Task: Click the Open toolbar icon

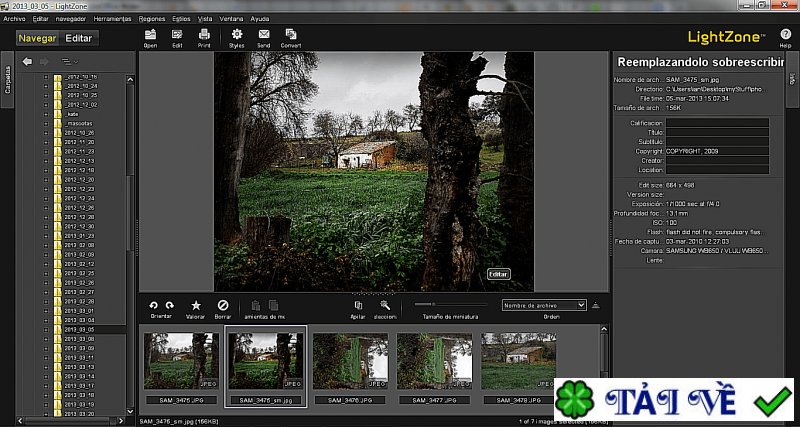Action: click(x=150, y=36)
